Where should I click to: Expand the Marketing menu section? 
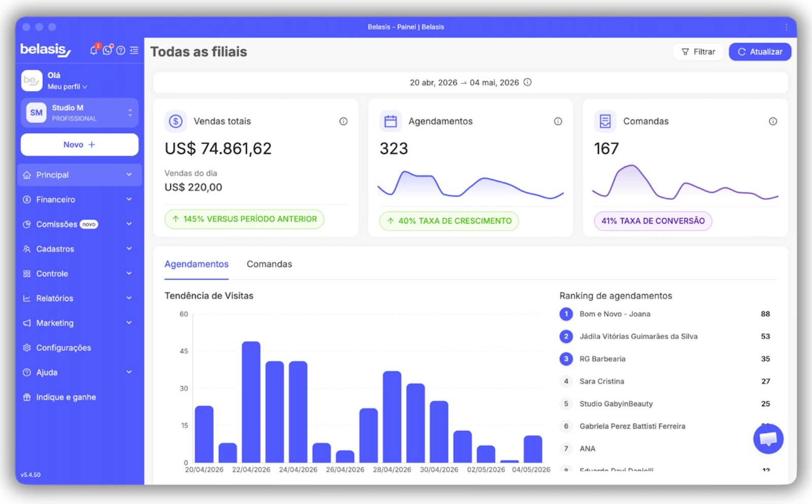79,323
